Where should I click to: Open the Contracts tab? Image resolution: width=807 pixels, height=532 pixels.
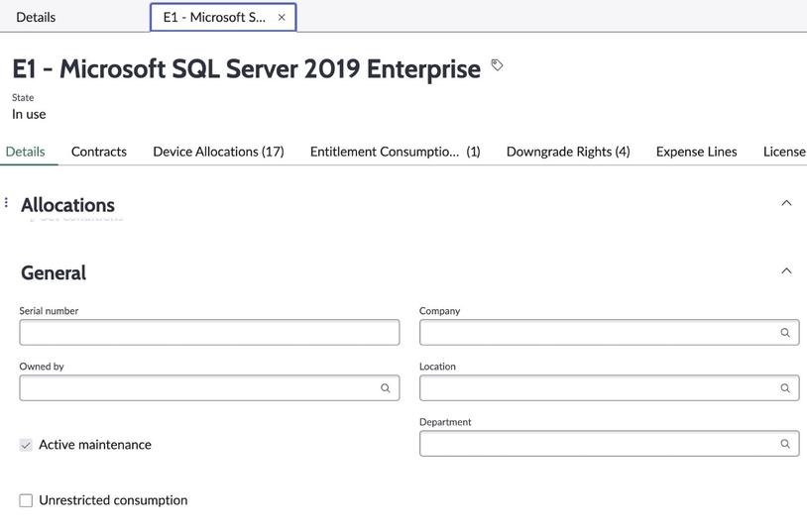point(99,152)
